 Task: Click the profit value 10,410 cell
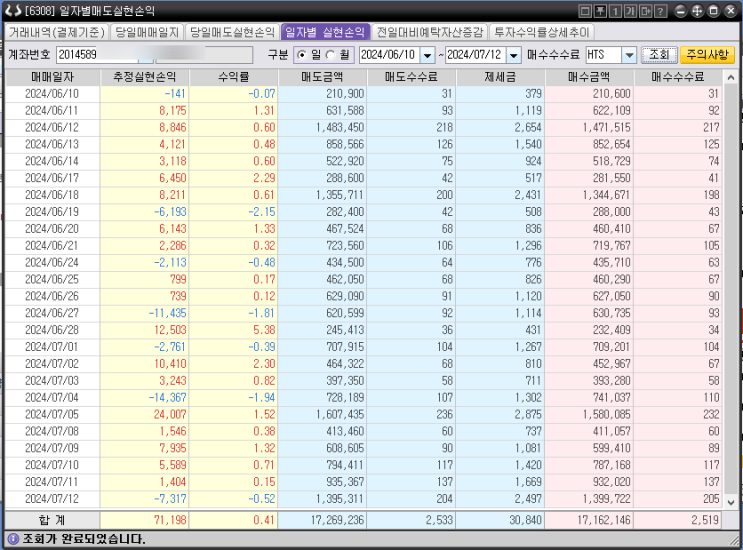(145, 364)
